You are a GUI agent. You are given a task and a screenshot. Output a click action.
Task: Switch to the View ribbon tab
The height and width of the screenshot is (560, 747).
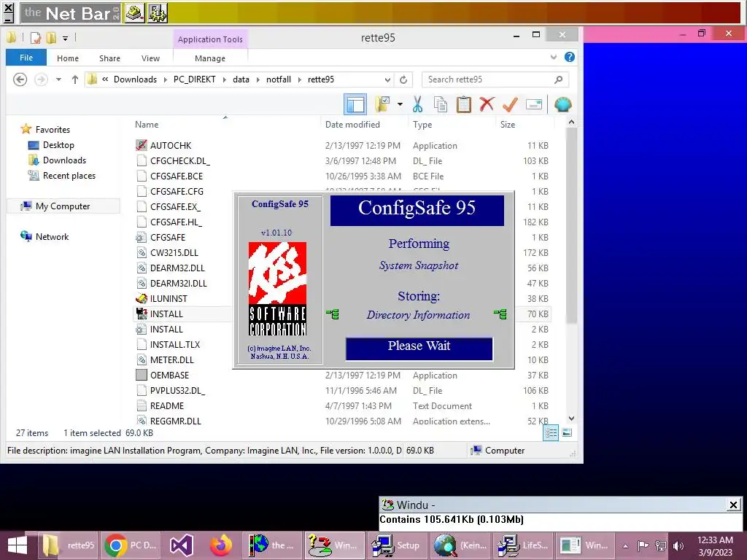click(x=150, y=58)
